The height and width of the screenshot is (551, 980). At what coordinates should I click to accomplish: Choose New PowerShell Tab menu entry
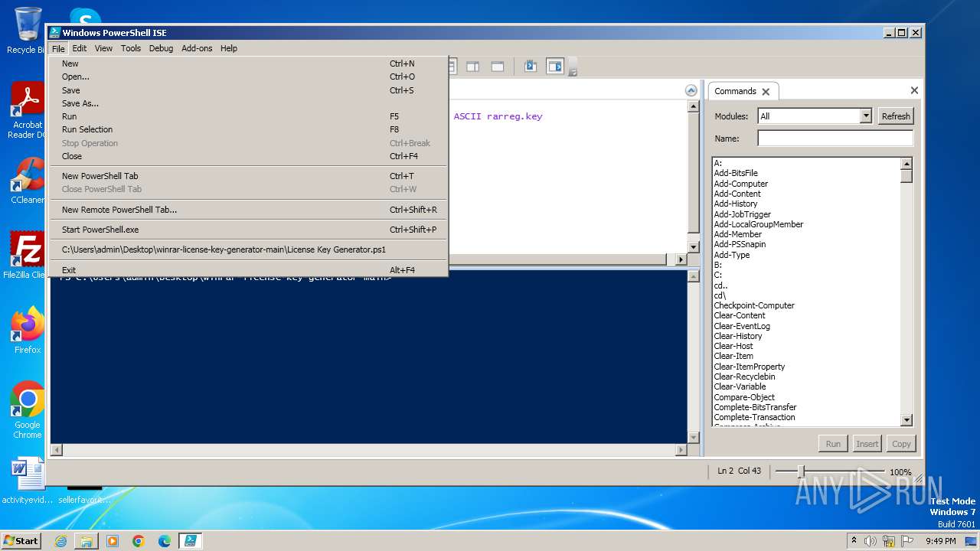(248, 176)
